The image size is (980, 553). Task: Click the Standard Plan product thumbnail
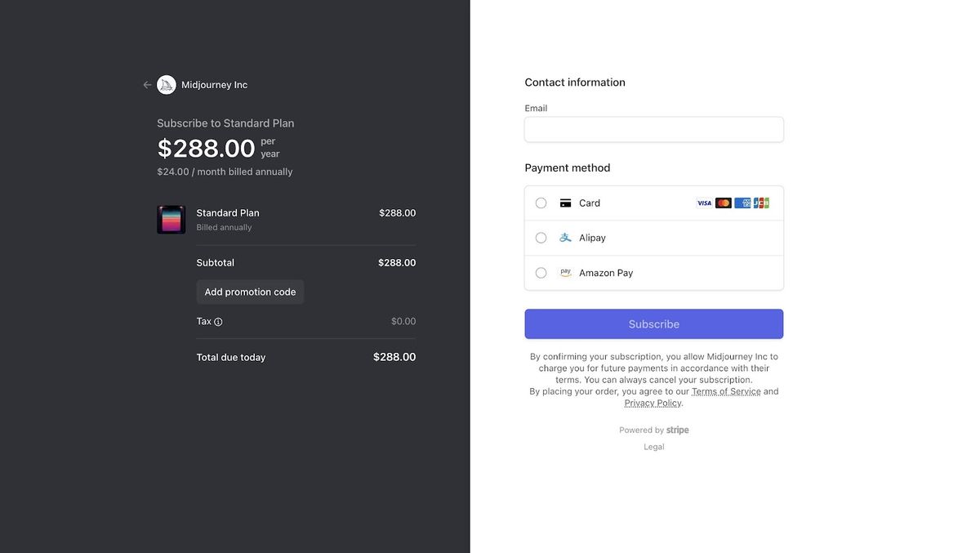point(171,220)
